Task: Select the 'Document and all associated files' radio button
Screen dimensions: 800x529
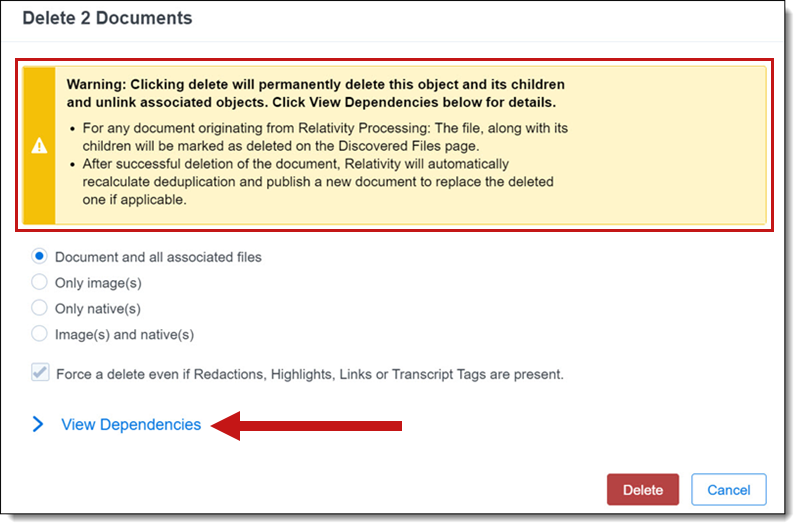Action: (x=40, y=257)
